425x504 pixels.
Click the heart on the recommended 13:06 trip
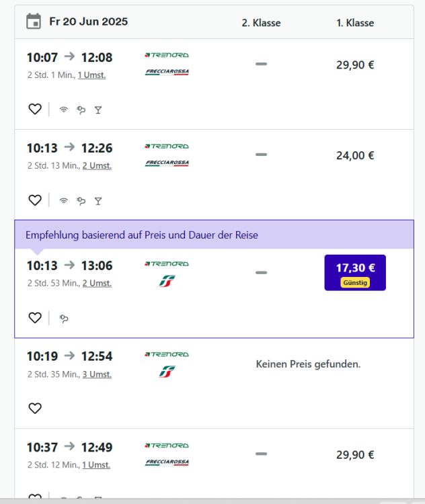point(35,318)
